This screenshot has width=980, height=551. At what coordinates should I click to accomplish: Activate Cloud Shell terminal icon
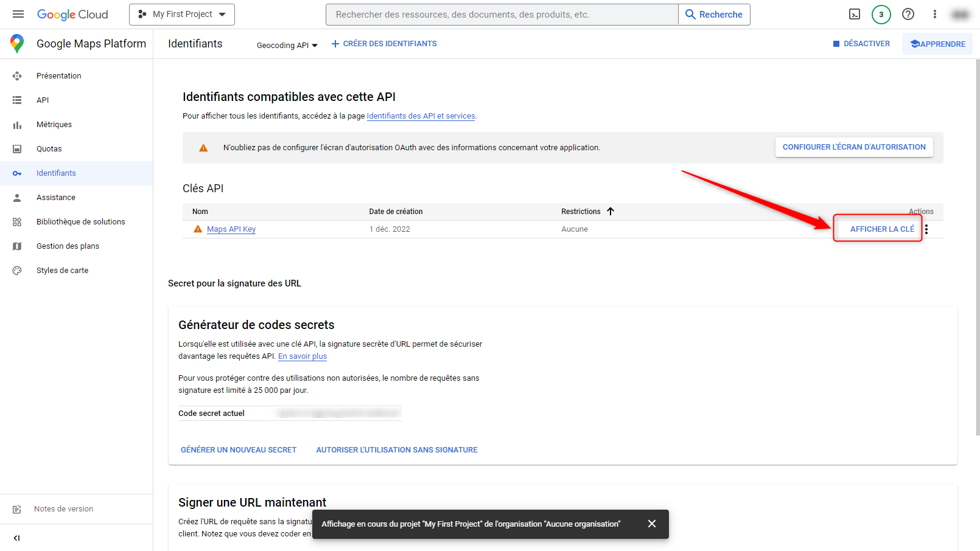pyautogui.click(x=855, y=14)
